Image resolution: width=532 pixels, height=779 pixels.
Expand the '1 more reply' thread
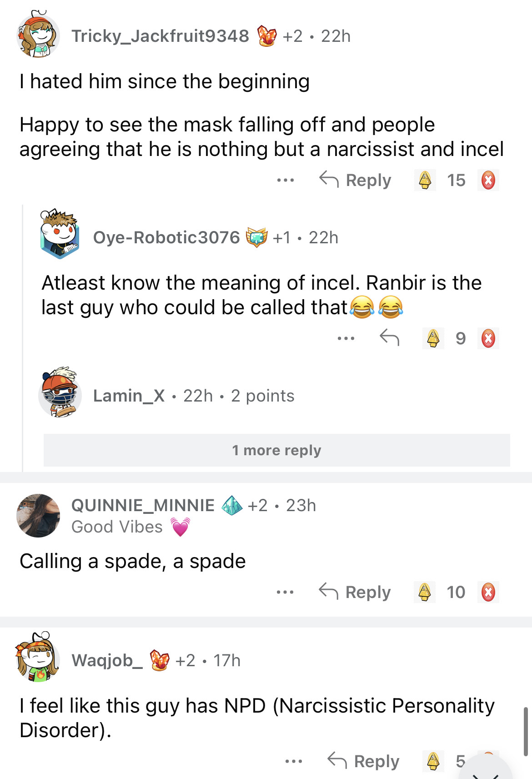(276, 450)
